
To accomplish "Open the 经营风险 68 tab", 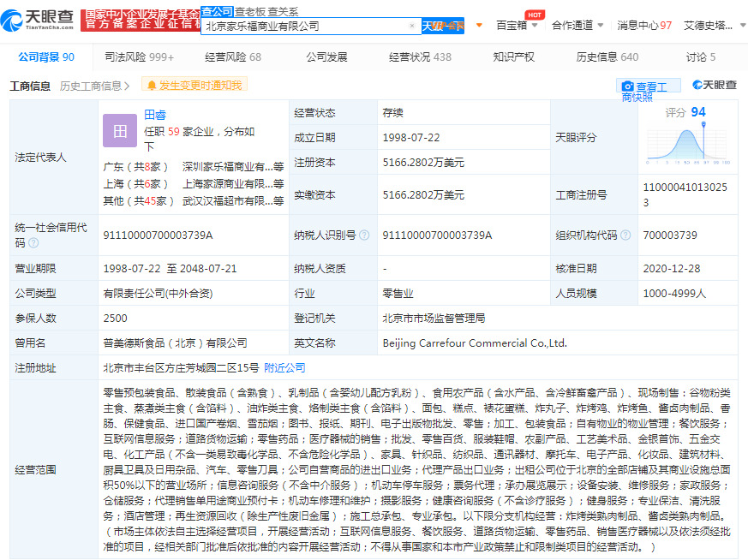I will point(233,57).
